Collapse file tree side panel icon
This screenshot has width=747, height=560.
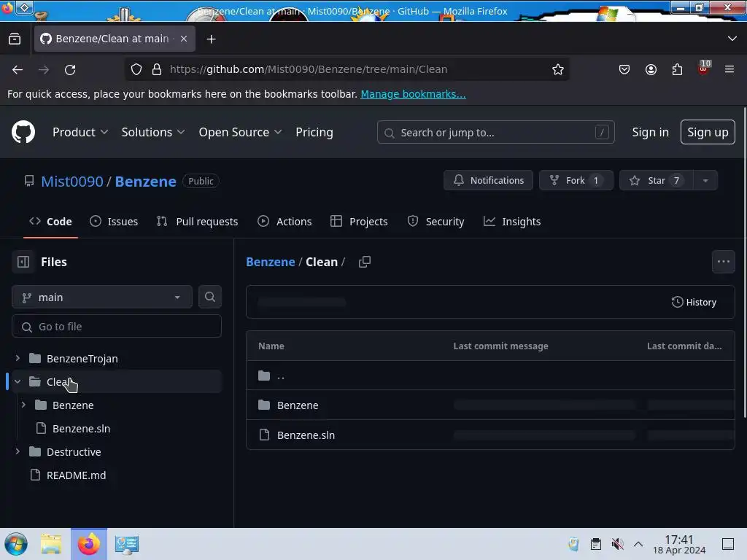23,262
